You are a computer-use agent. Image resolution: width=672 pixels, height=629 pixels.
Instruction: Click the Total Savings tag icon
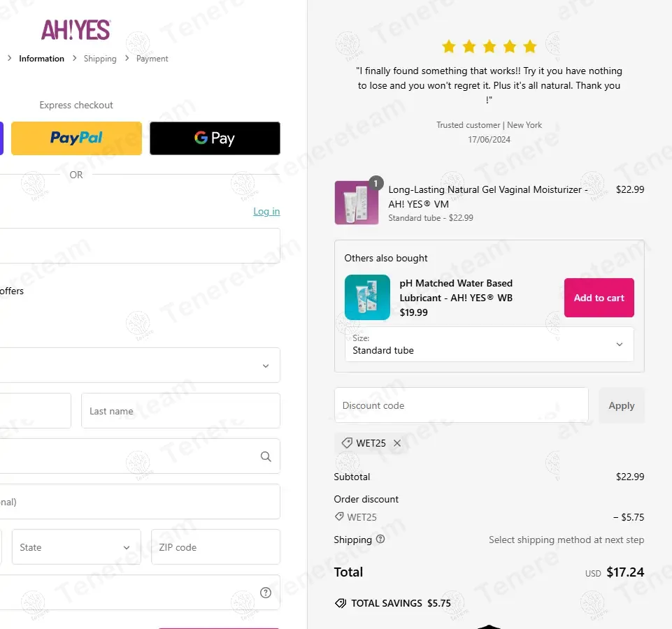(341, 603)
